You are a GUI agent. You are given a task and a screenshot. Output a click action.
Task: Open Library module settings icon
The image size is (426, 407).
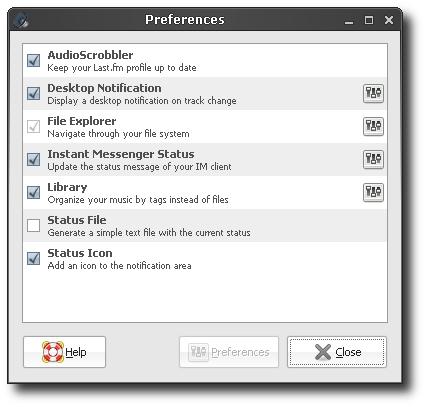pos(373,192)
